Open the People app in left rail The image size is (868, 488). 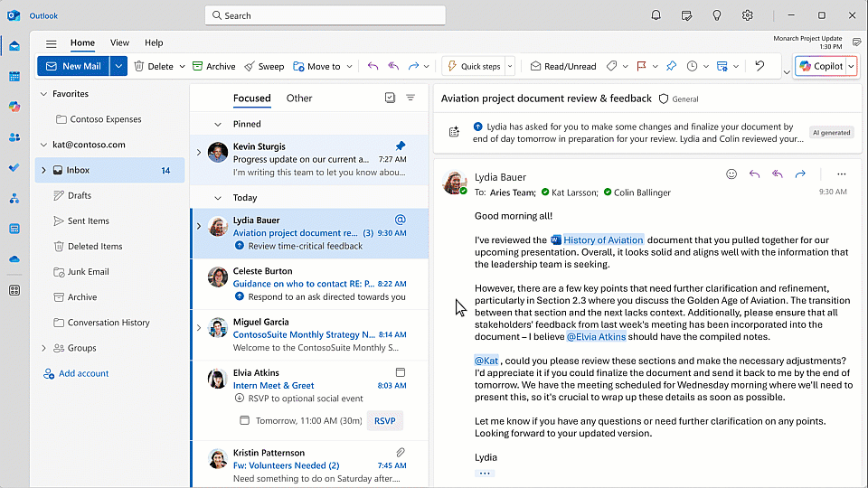[14, 137]
